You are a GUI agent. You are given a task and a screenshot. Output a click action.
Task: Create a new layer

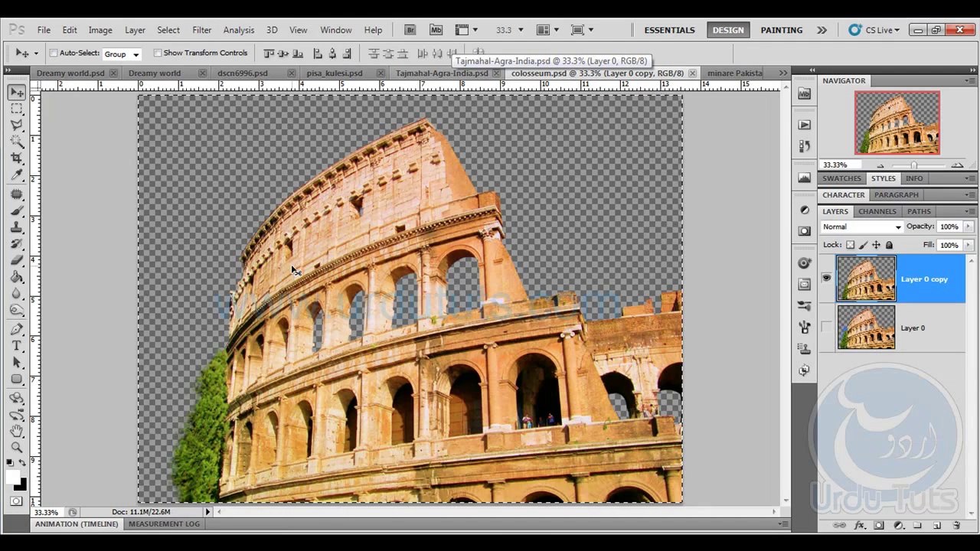[937, 526]
